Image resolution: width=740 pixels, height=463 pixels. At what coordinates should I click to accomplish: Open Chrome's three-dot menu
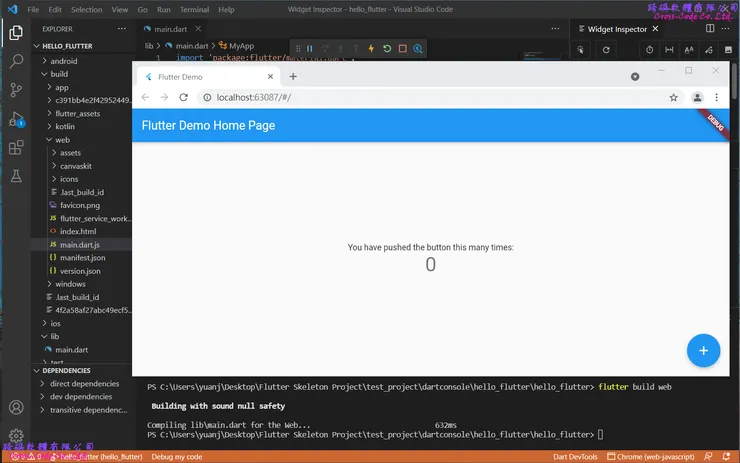pyautogui.click(x=716, y=97)
